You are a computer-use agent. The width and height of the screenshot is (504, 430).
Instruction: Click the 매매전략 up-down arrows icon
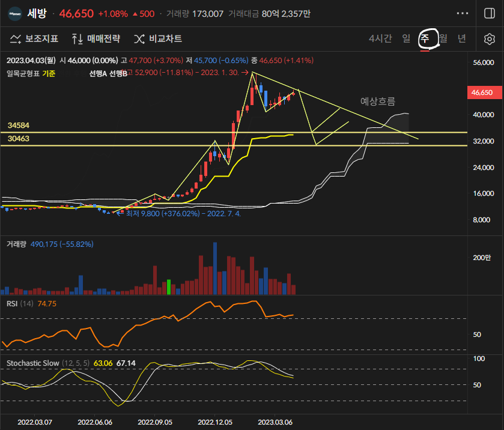click(77, 39)
